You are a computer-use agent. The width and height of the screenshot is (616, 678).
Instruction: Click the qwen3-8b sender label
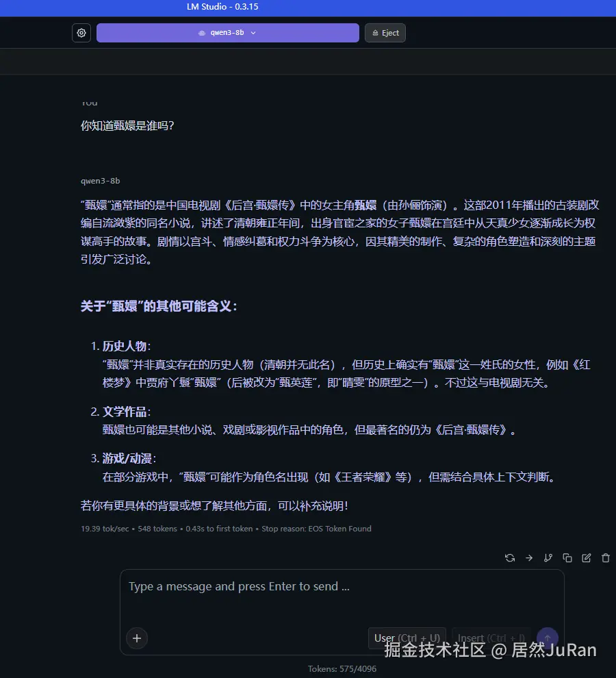(100, 181)
